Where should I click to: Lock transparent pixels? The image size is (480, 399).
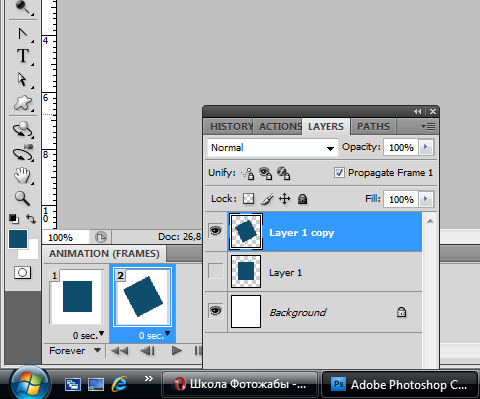point(248,199)
